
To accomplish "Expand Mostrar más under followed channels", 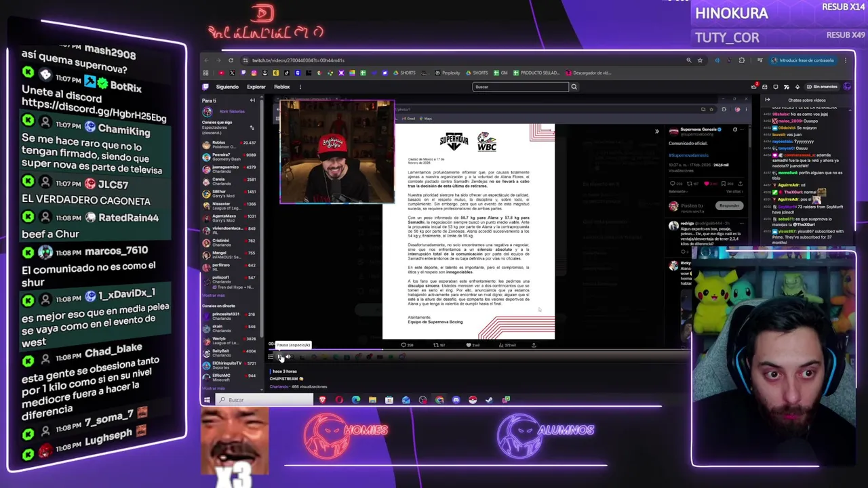I will coord(213,296).
